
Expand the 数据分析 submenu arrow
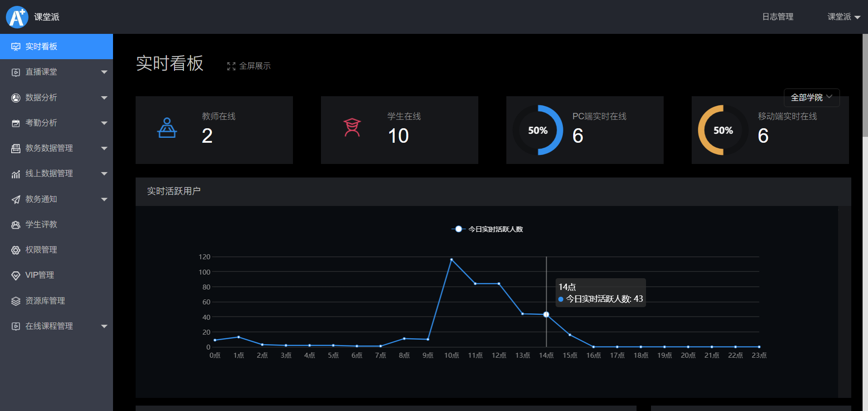pyautogui.click(x=104, y=98)
